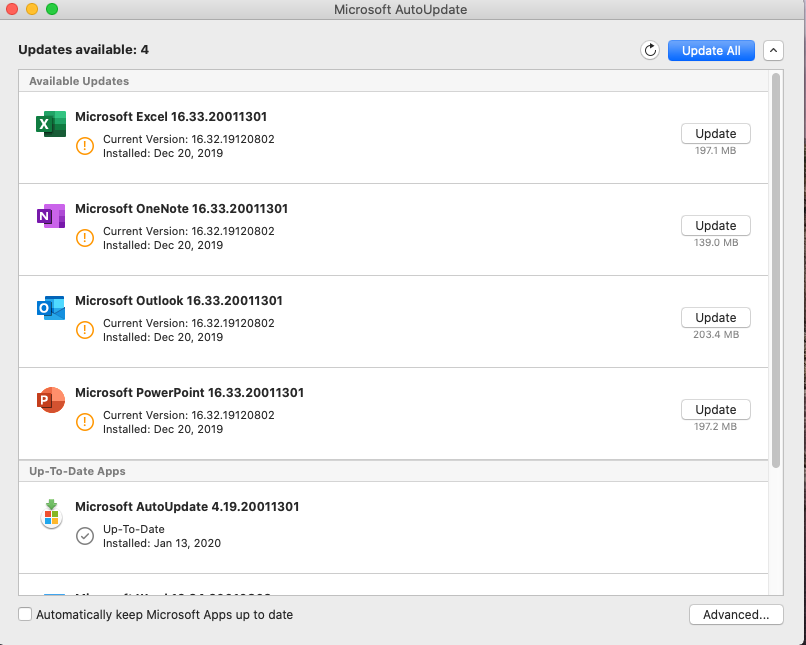Click the Update All button

pos(711,50)
